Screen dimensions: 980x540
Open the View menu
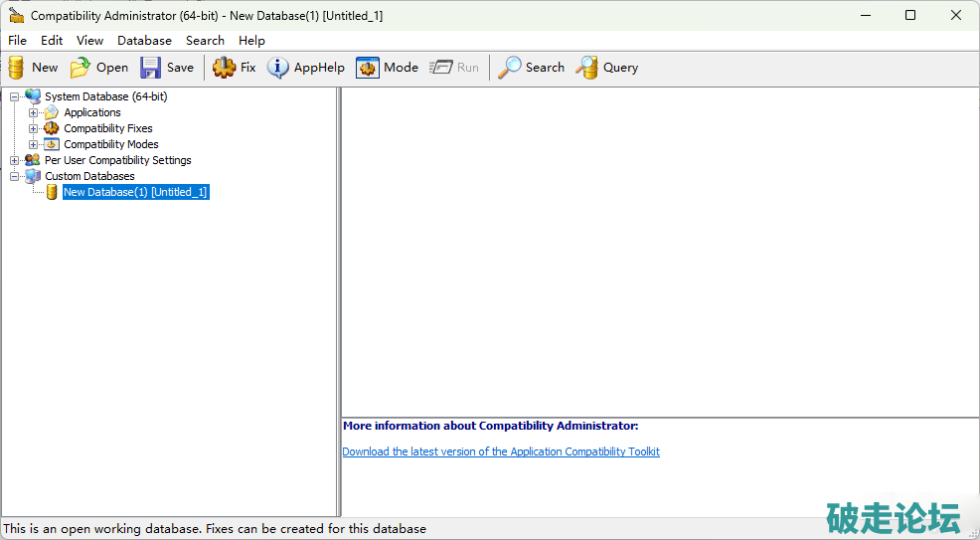click(x=90, y=41)
